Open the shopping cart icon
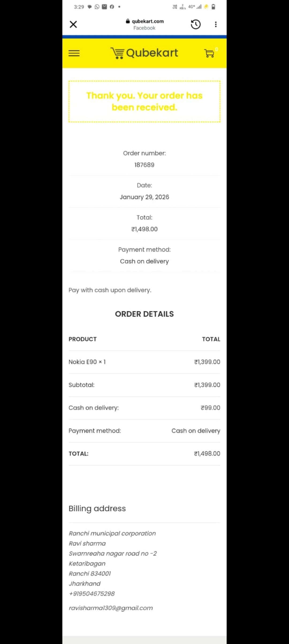The width and height of the screenshot is (289, 644). (209, 53)
